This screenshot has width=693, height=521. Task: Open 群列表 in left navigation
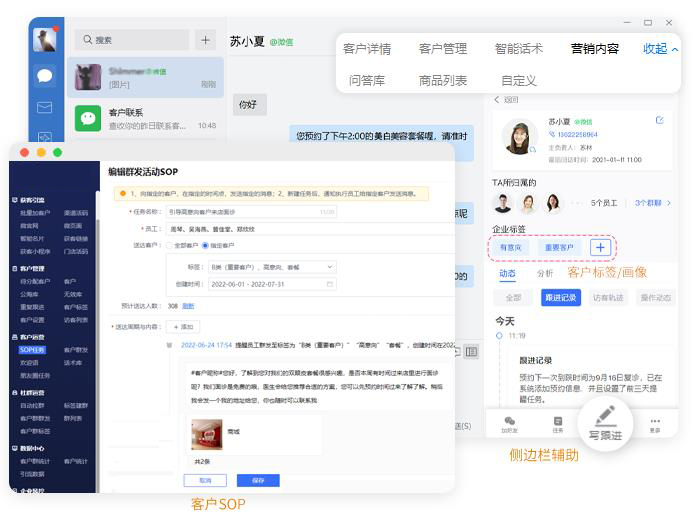pyautogui.click(x=73, y=418)
